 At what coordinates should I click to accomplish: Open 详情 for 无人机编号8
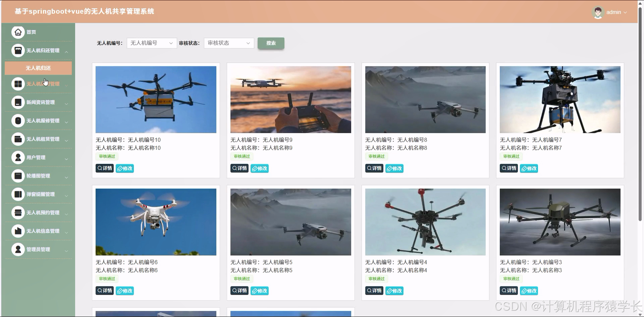pyautogui.click(x=374, y=168)
